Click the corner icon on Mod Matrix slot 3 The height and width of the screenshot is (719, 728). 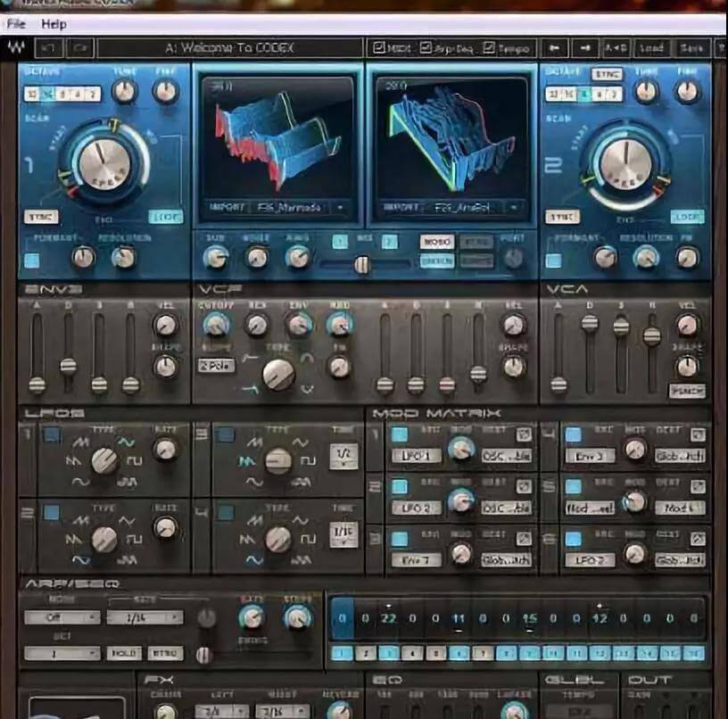(x=524, y=539)
